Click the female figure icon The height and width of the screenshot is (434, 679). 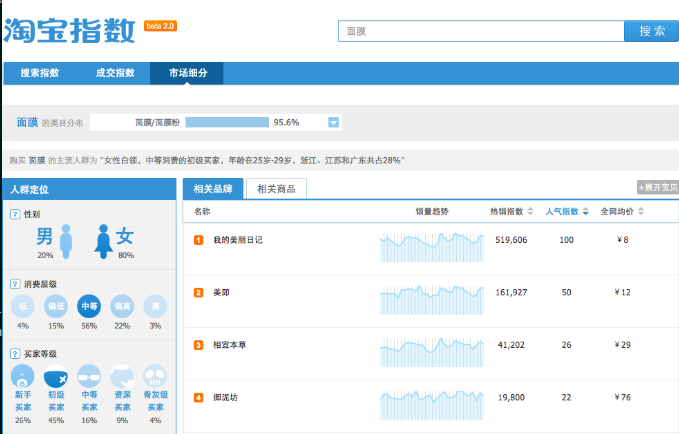coord(103,242)
